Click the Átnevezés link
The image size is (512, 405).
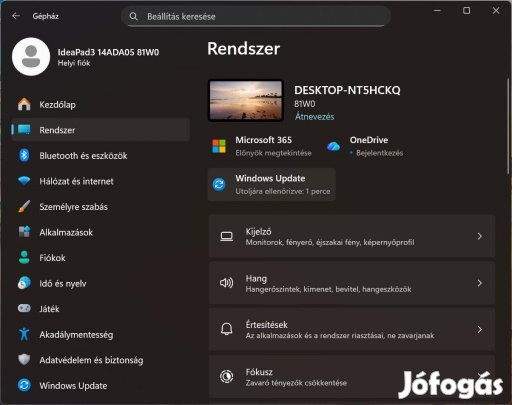click(x=314, y=117)
